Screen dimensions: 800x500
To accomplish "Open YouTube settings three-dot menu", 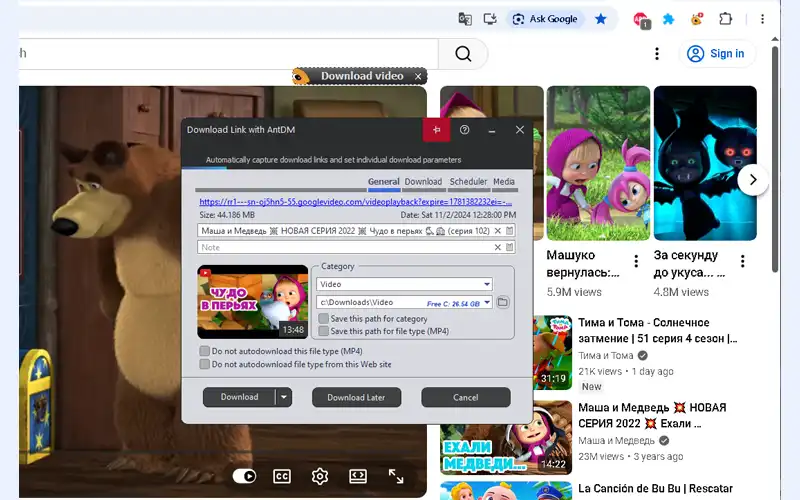I will click(x=657, y=54).
